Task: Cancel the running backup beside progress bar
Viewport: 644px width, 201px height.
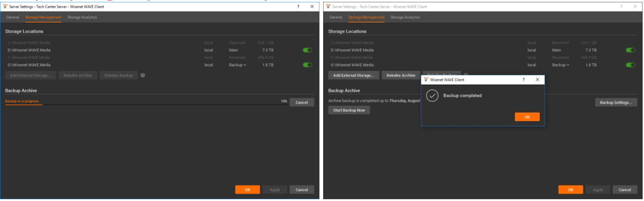Action: coord(302,102)
